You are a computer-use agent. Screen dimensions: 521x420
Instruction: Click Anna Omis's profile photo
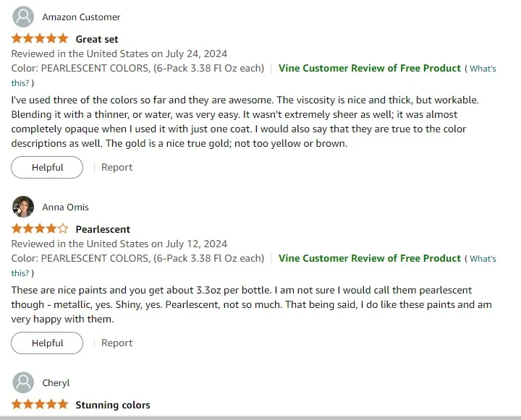(x=23, y=207)
